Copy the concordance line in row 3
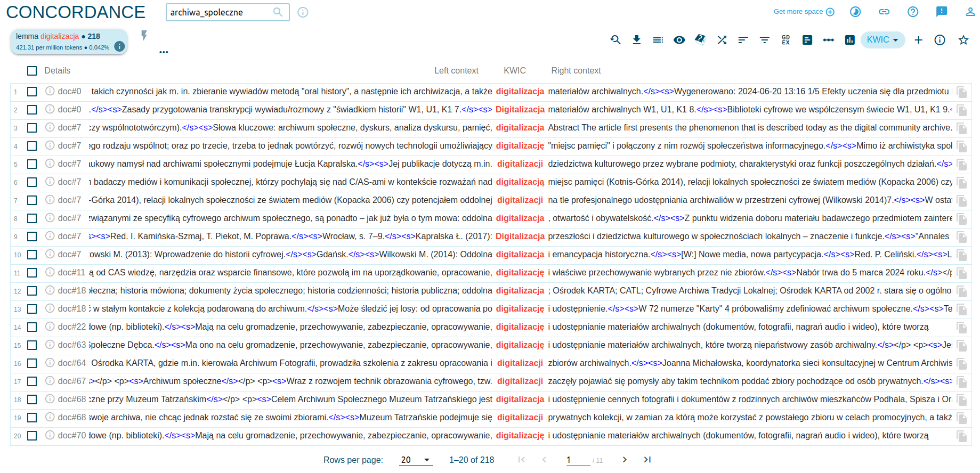980x473 pixels. point(962,128)
